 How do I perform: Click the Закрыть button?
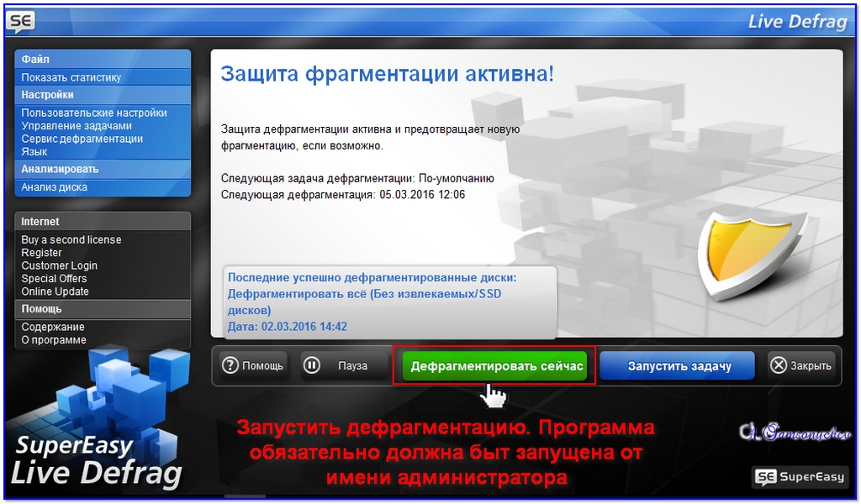pos(801,365)
